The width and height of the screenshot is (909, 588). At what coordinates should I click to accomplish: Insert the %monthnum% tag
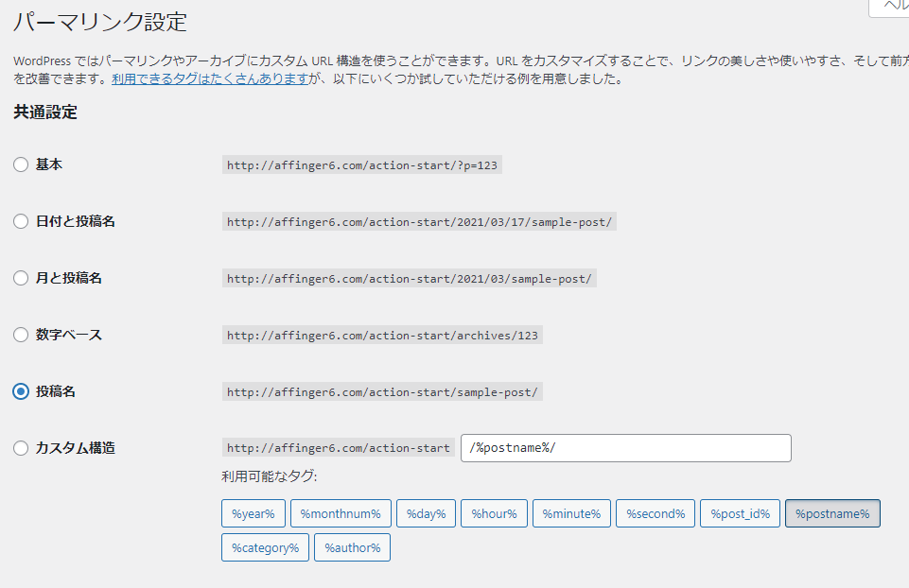[341, 513]
